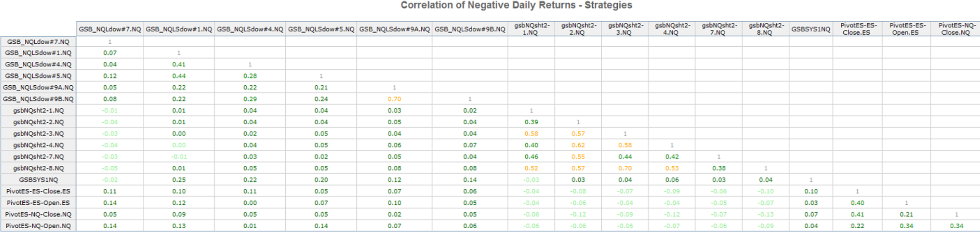This screenshot has height=235, width=980.
Task: Click the gsbNQsht2-1.NQ column header
Action: tap(531, 29)
